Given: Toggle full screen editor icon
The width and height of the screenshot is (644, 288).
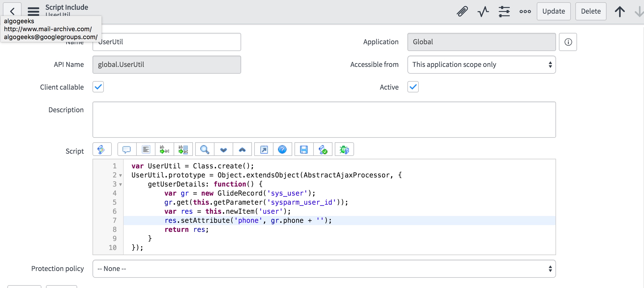Looking at the screenshot, I should (x=264, y=149).
